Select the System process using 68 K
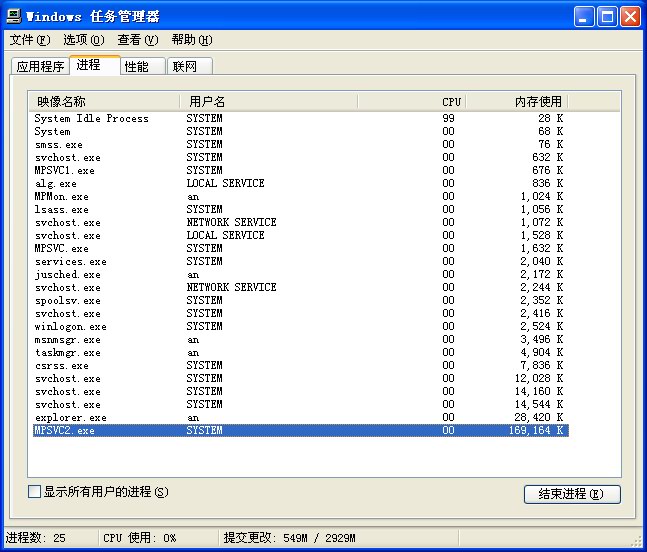The width and height of the screenshot is (647, 552). pos(301,132)
